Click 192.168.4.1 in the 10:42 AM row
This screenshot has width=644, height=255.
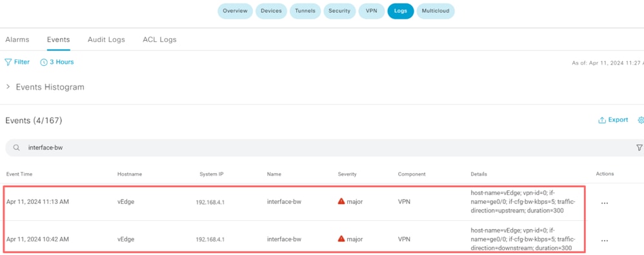point(210,240)
